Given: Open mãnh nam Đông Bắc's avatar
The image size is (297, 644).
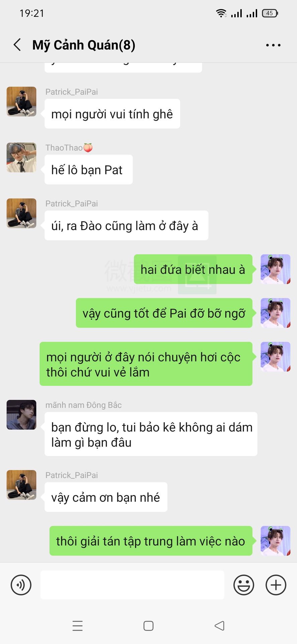Looking at the screenshot, I should (x=21, y=415).
